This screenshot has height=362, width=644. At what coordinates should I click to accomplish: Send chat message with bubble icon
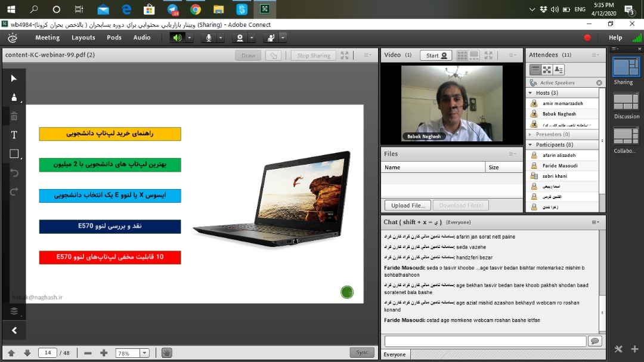pyautogui.click(x=595, y=341)
